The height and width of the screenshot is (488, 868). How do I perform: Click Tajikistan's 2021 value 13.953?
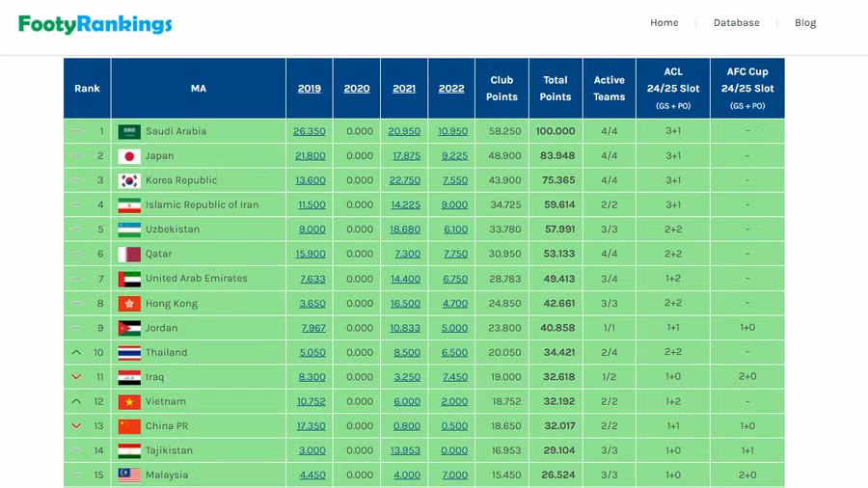[405, 450]
